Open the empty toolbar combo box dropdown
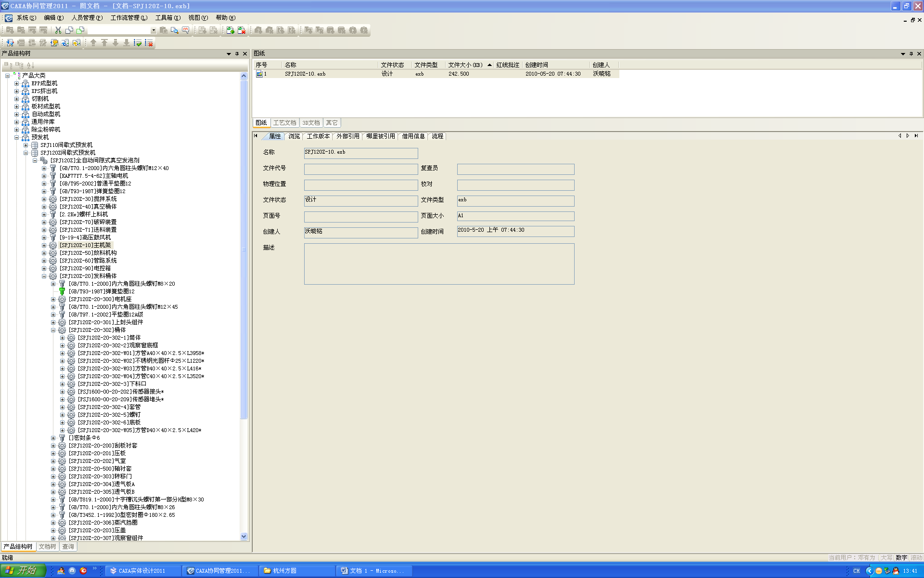 (154, 30)
